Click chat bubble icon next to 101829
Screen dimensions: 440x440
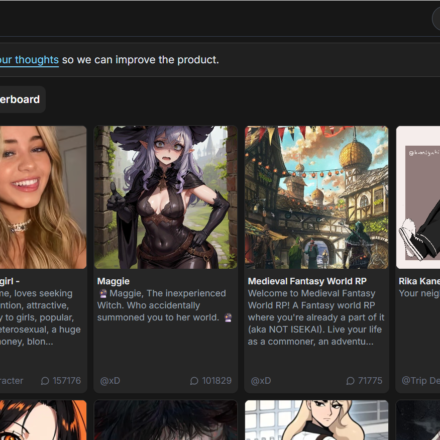[194, 381]
